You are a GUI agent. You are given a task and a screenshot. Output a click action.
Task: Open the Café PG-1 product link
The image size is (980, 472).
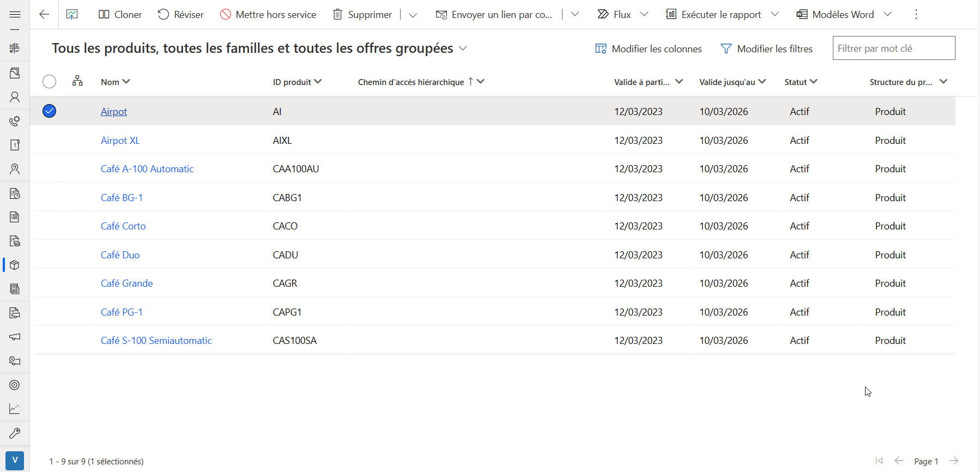(122, 312)
